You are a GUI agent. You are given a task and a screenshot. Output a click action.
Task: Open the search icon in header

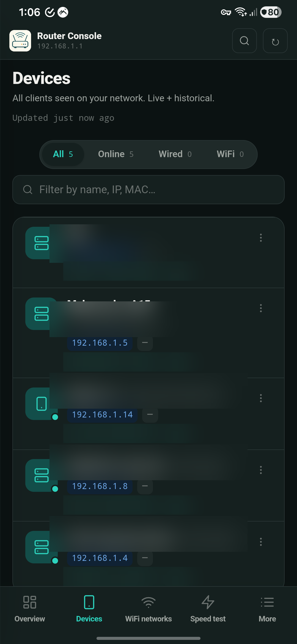coord(244,41)
